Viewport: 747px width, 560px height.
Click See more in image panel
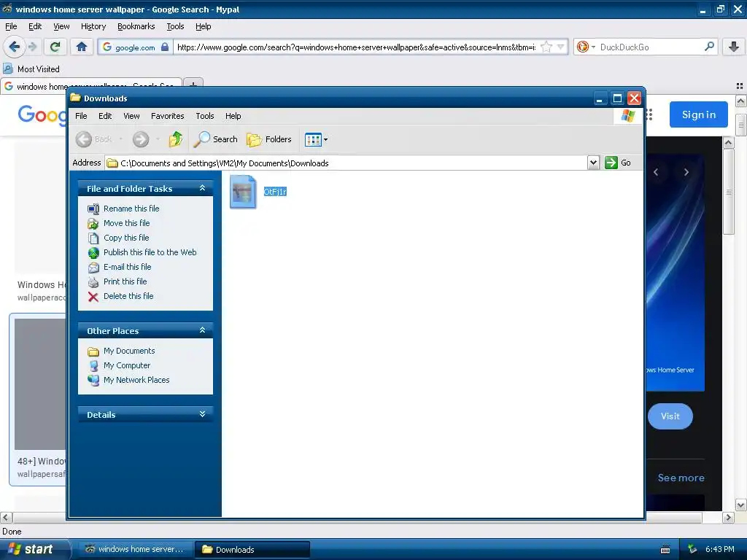(681, 478)
